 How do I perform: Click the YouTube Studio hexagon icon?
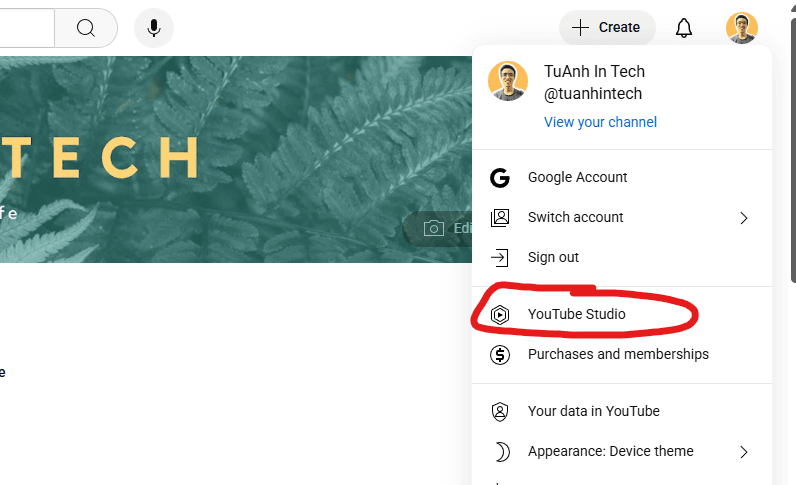pos(500,314)
